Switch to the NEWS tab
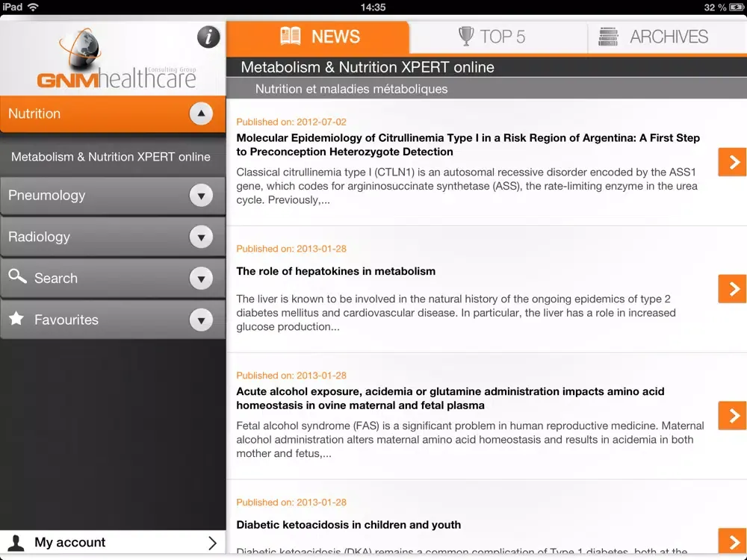747x560 pixels. coord(317,37)
